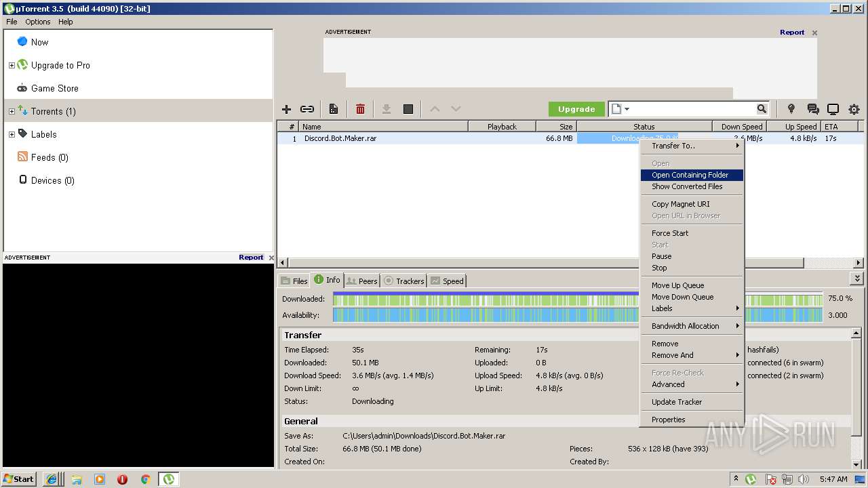Screen dimensions: 868x488
Task: Click uTorrent tray icon
Action: tap(751, 479)
